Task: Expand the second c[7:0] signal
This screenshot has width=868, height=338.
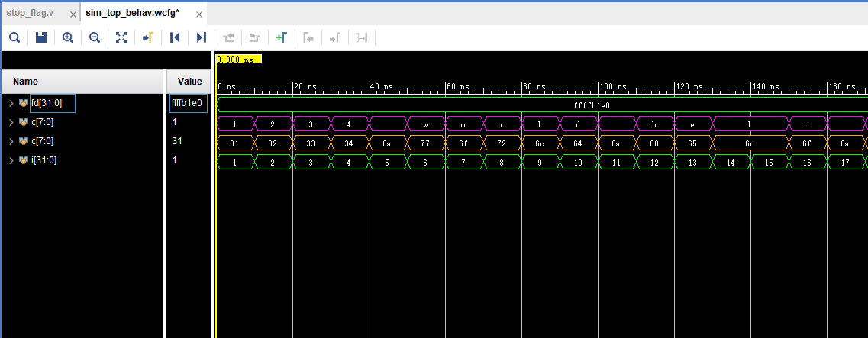Action: [11, 141]
